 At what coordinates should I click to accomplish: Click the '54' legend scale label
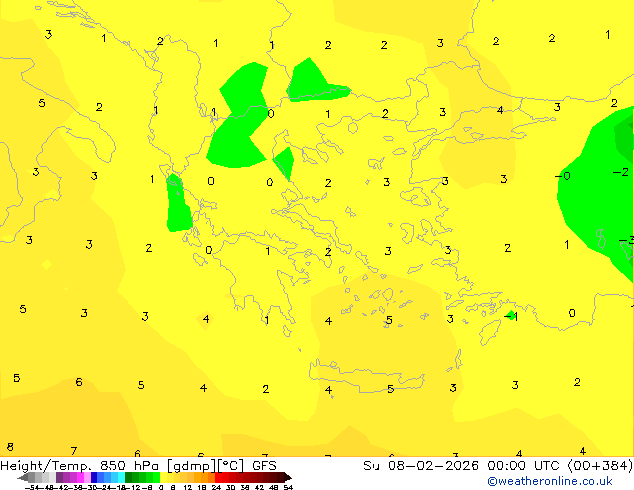[x=288, y=487]
